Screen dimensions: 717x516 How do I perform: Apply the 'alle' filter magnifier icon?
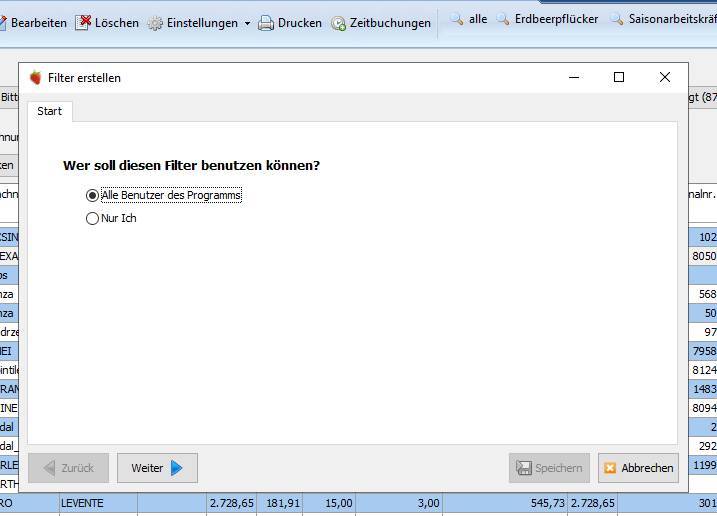click(456, 19)
